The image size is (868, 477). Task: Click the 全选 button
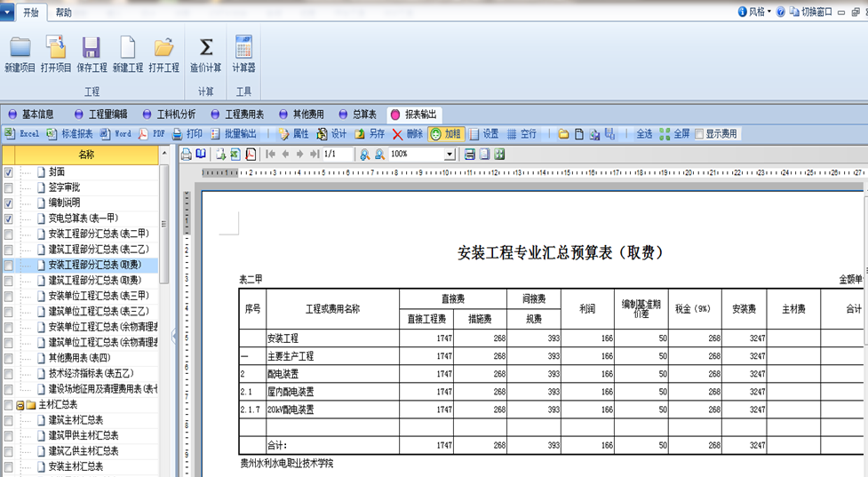tap(644, 134)
